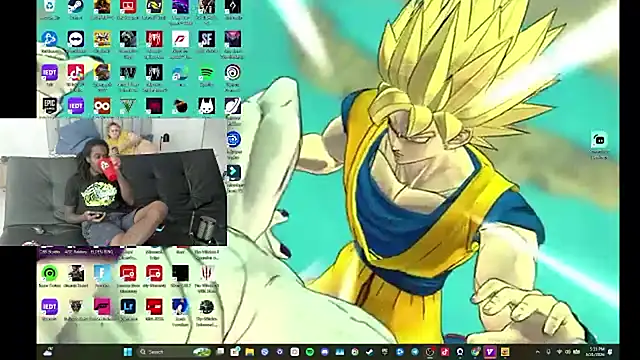Open the weather widget on taskbar

pos(48,352)
